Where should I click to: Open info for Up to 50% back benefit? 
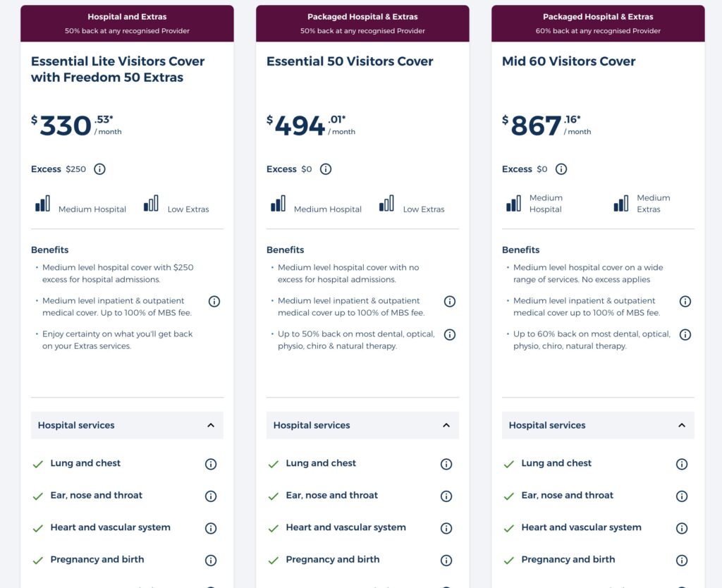pyautogui.click(x=450, y=335)
